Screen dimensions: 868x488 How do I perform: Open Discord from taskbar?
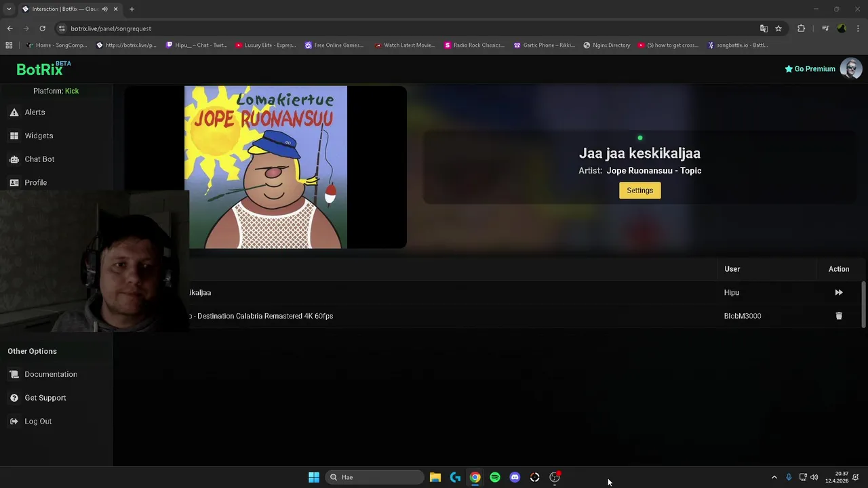point(515,477)
